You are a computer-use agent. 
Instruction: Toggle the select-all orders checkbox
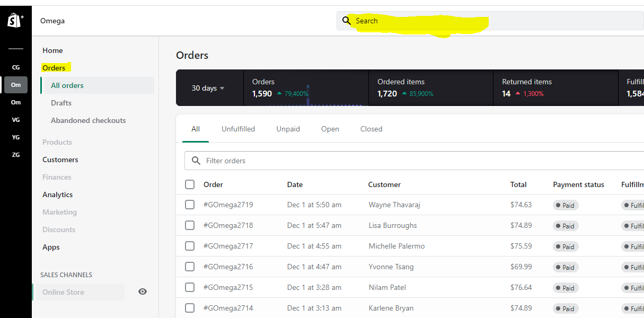pos(190,184)
